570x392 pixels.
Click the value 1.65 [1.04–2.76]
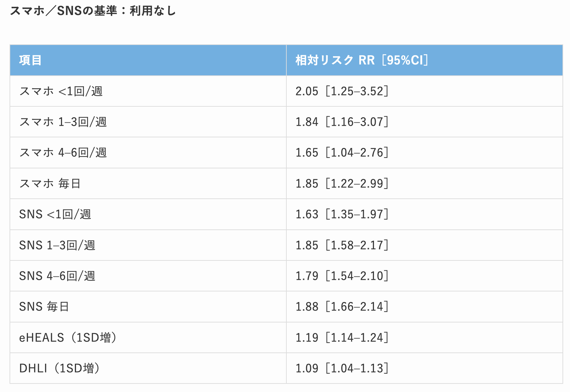(x=342, y=152)
